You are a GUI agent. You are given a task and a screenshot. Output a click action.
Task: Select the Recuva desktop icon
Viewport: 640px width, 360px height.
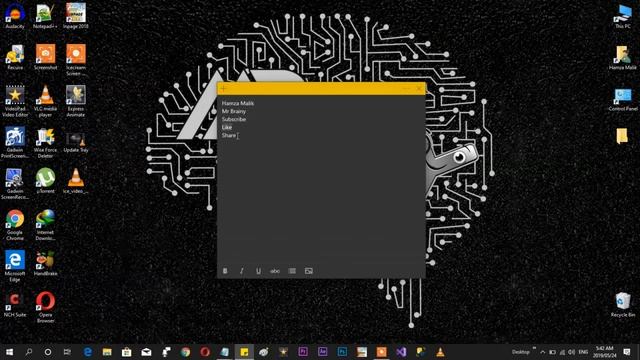pyautogui.click(x=15, y=57)
